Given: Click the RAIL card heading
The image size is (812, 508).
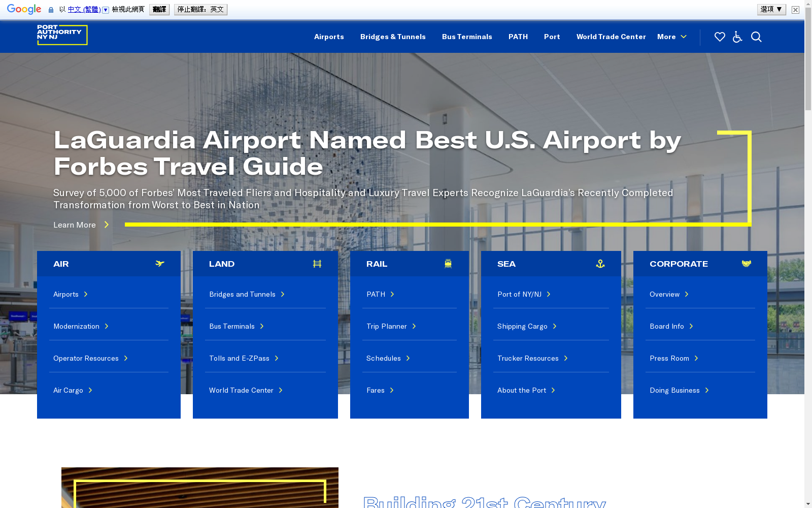Looking at the screenshot, I should 377,264.
